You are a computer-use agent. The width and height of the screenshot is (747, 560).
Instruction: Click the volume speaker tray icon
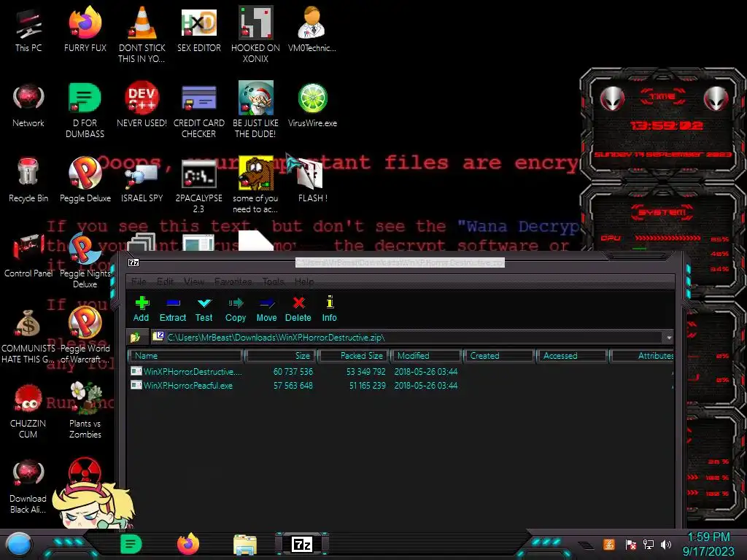tap(666, 544)
